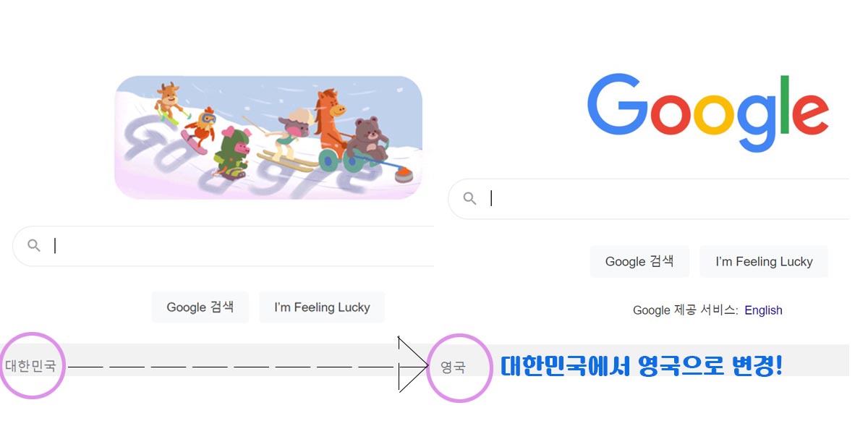
Task: Click the magnifying glass icon on the right search bar
Action: (469, 197)
